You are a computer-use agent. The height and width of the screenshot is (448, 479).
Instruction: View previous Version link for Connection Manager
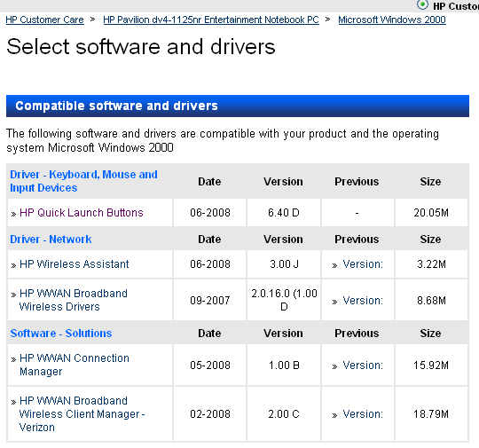pos(363,365)
